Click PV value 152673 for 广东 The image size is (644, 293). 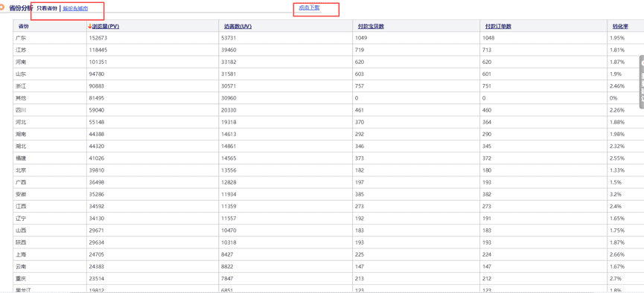(x=98, y=38)
